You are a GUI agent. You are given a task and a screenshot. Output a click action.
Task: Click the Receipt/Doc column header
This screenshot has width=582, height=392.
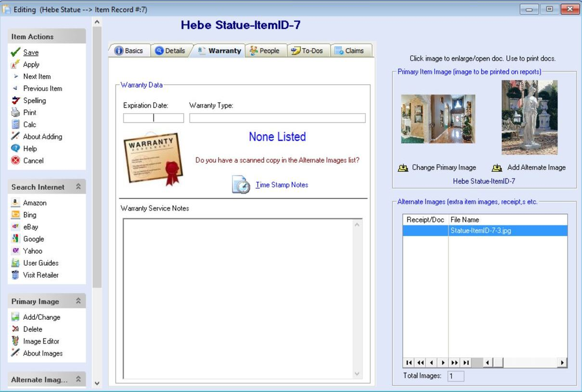pos(426,220)
